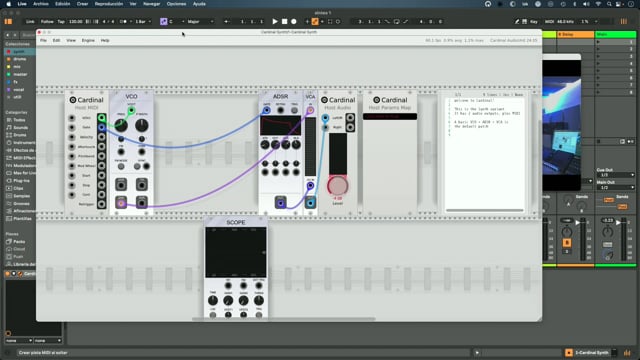Image resolution: width=640 pixels, height=360 pixels.
Task: Click Tap tempo button
Action: tap(61, 22)
